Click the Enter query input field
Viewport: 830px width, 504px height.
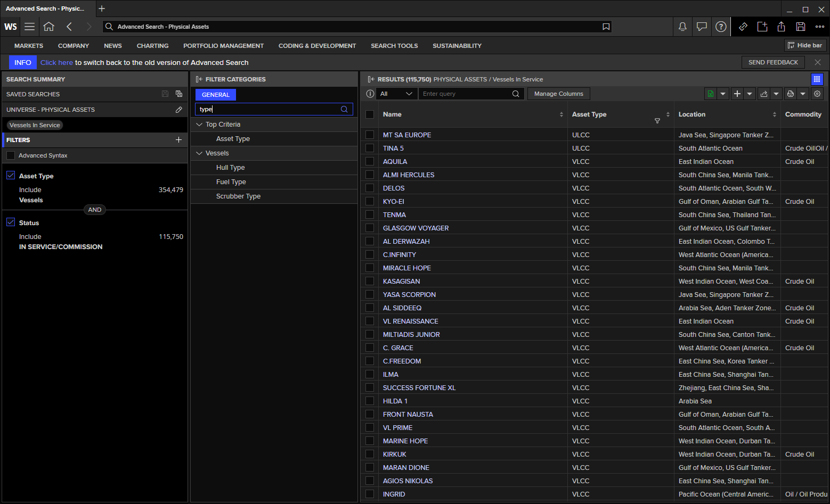click(465, 94)
